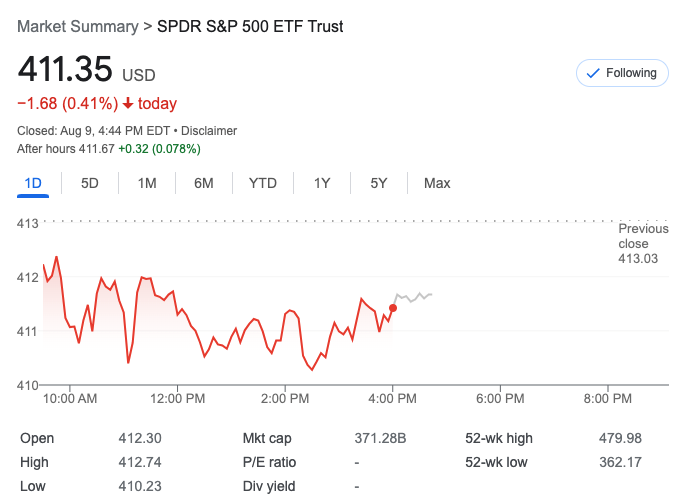Show the 5Y price history
Screen dimensions: 695x502
pos(379,183)
